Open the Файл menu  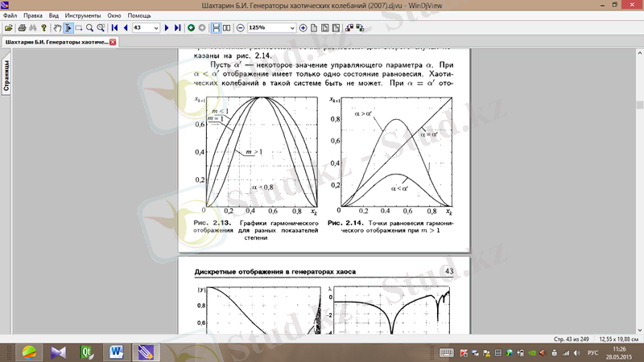(10, 15)
